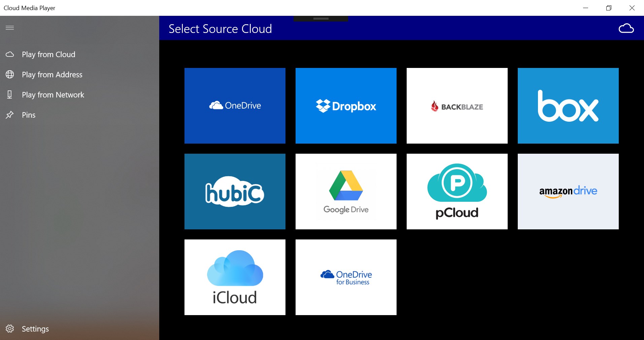Choose the OneDrive for Business tile
This screenshot has width=644, height=340.
tap(346, 277)
